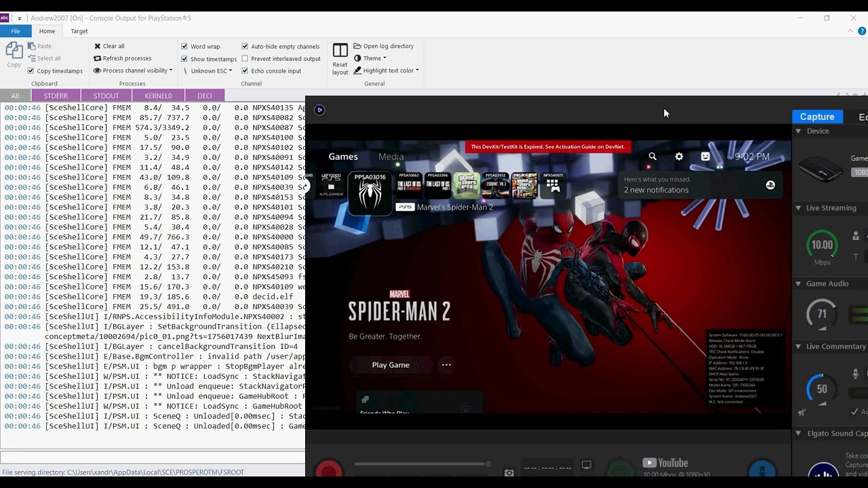Take a screenshot with the camera icon

pyautogui.click(x=509, y=472)
